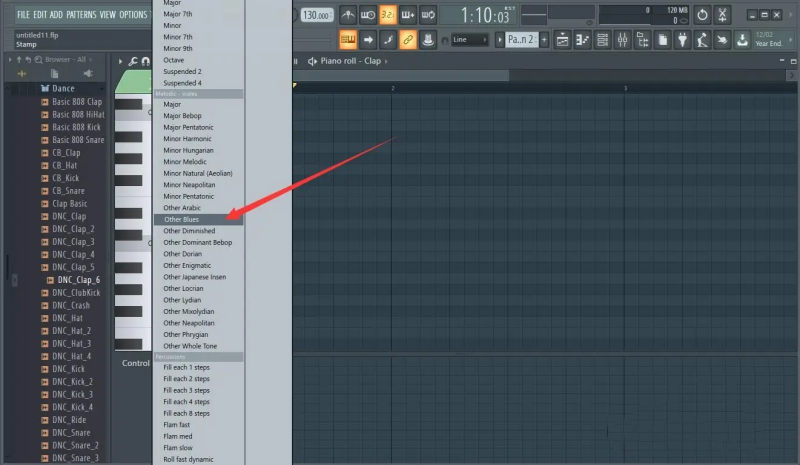The height and width of the screenshot is (465, 800).
Task: Click the scissors one-click icon
Action: click(722, 15)
